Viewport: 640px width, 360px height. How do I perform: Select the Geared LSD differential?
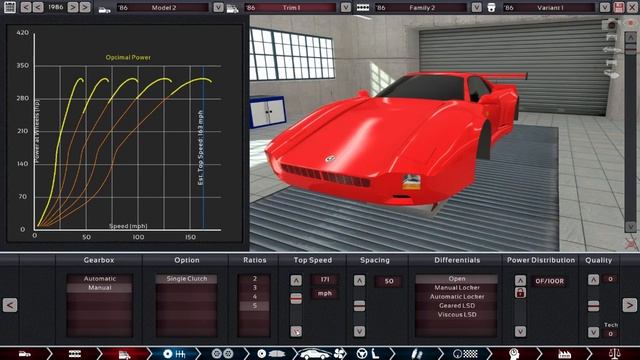(457, 305)
